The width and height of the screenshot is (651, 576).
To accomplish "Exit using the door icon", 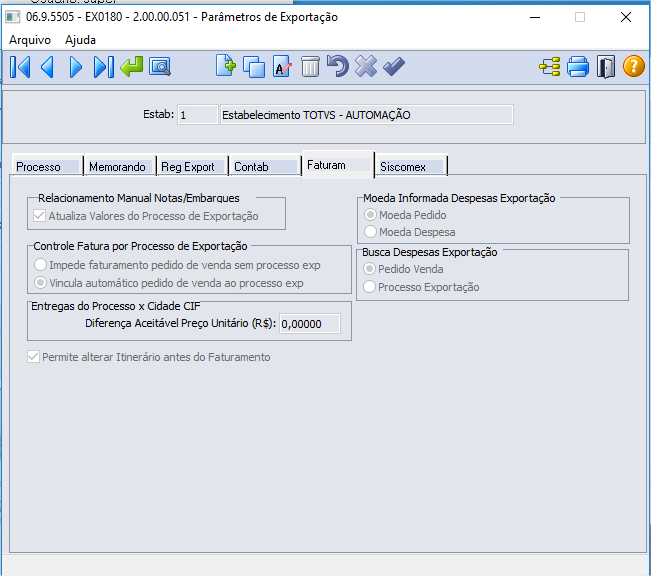I will point(606,66).
